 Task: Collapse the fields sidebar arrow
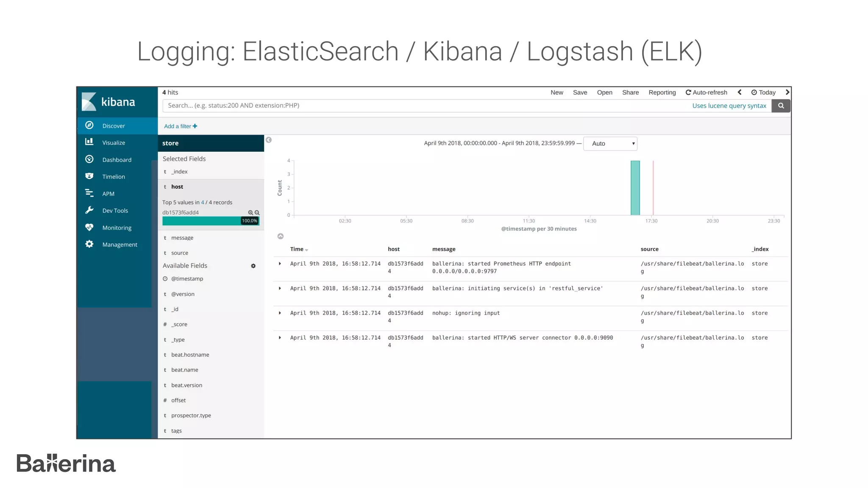[269, 140]
